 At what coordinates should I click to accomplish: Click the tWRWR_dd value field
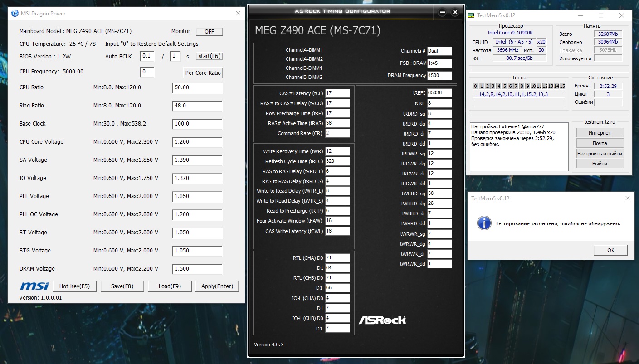439,263
